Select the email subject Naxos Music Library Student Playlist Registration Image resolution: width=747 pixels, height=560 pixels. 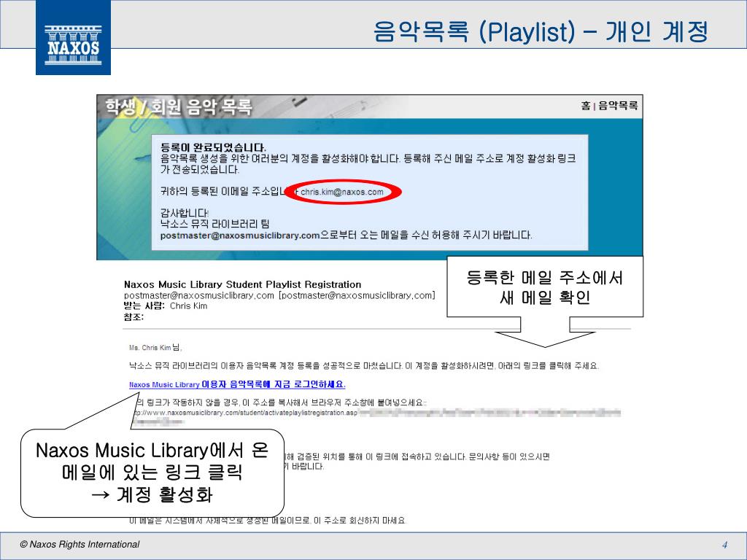click(x=242, y=284)
